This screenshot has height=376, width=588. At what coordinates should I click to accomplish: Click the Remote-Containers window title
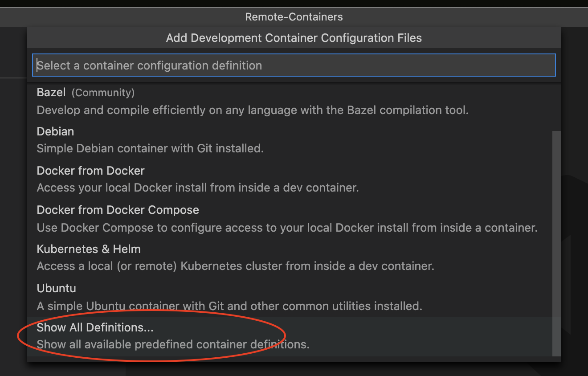click(x=294, y=17)
